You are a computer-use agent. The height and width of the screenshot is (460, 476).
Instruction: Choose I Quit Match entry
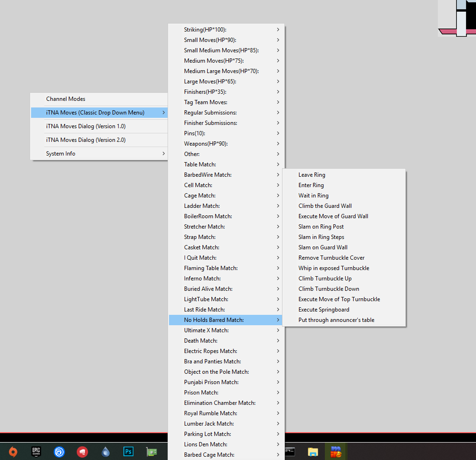[x=226, y=258]
